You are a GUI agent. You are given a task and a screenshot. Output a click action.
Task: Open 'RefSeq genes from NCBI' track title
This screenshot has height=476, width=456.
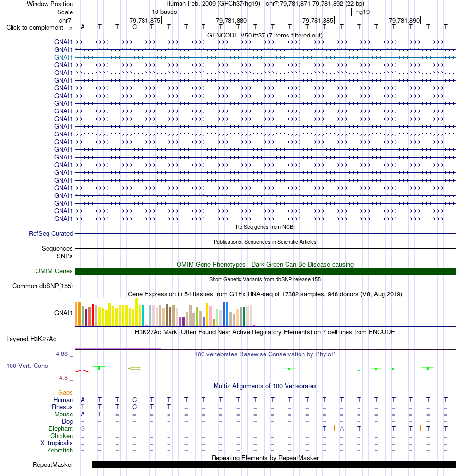coord(265,227)
